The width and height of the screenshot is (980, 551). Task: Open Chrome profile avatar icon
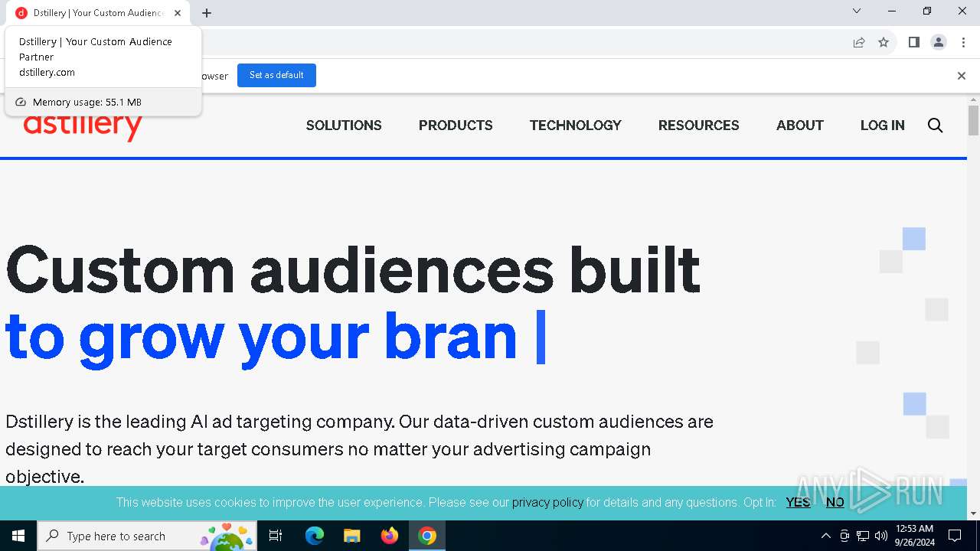[939, 43]
